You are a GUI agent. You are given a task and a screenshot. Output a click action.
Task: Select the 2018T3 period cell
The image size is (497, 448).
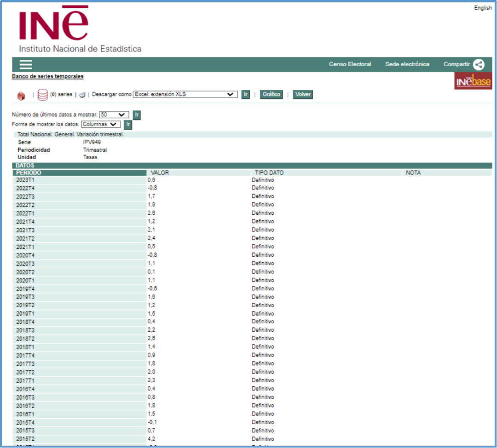(80, 330)
